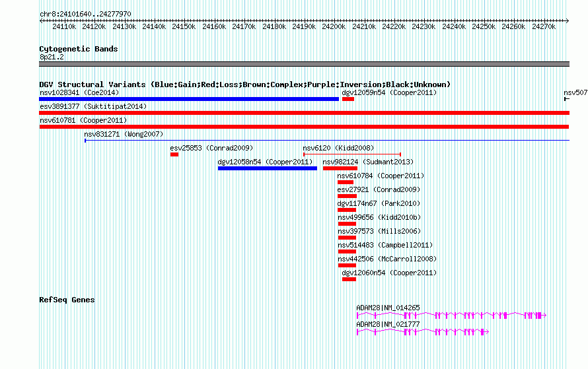588x369 pixels.
Task: Click the partially visible nsv507 variant marker
Action: [x=567, y=99]
